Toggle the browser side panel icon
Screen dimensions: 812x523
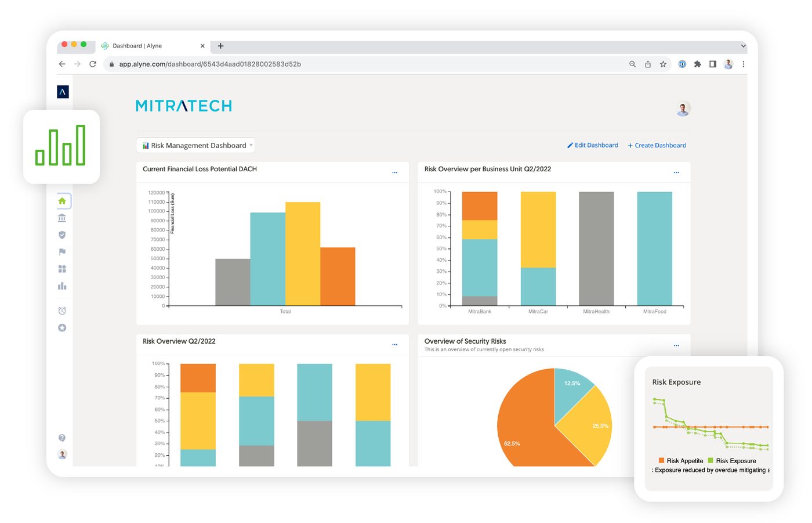tap(713, 64)
